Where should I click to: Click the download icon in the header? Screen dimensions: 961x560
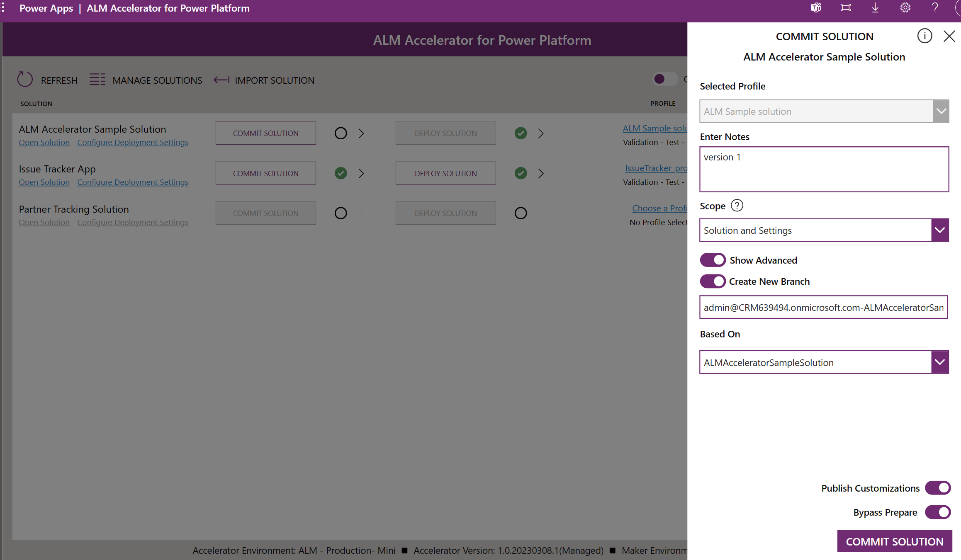click(875, 7)
